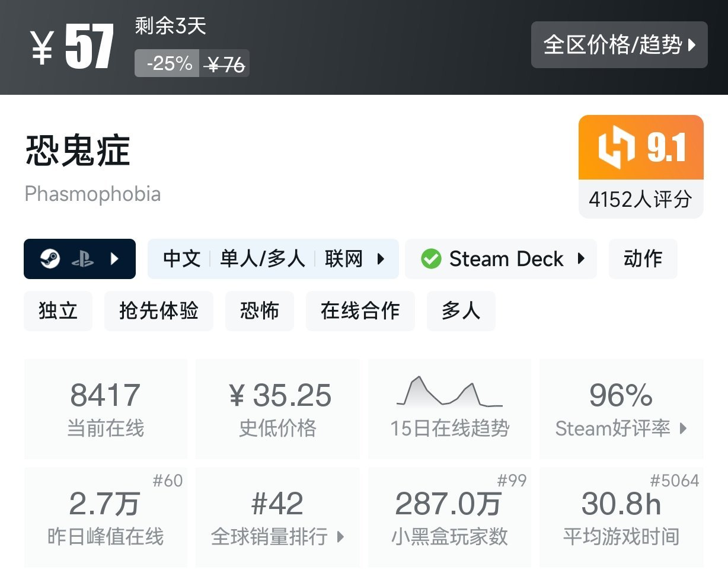728x570 pixels.
Task: Open 全区价格/趋势 price trends
Action: point(619,44)
